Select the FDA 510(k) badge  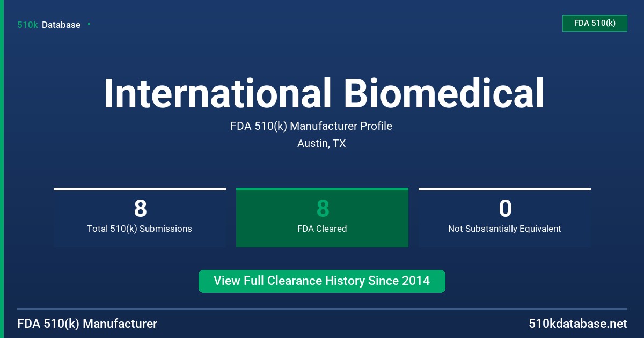click(x=595, y=23)
